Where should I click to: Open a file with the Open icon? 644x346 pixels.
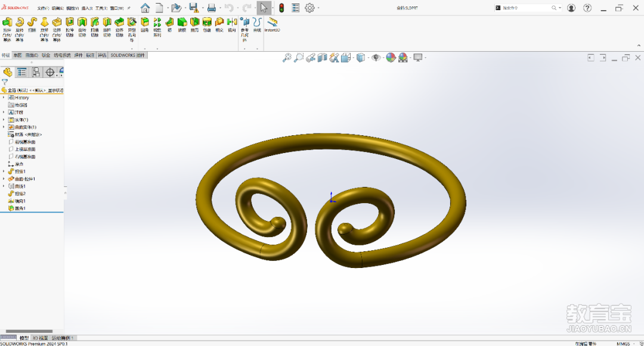click(x=176, y=8)
